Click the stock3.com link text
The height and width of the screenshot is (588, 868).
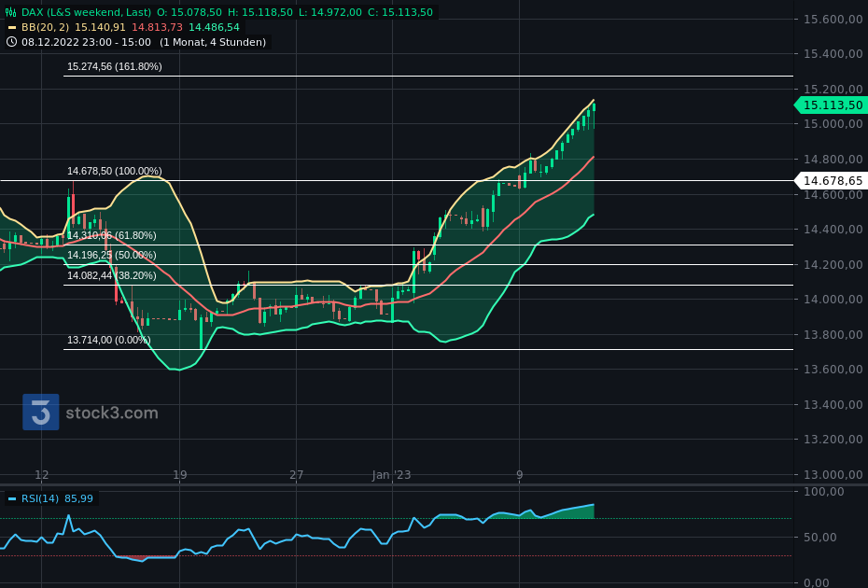coord(111,412)
